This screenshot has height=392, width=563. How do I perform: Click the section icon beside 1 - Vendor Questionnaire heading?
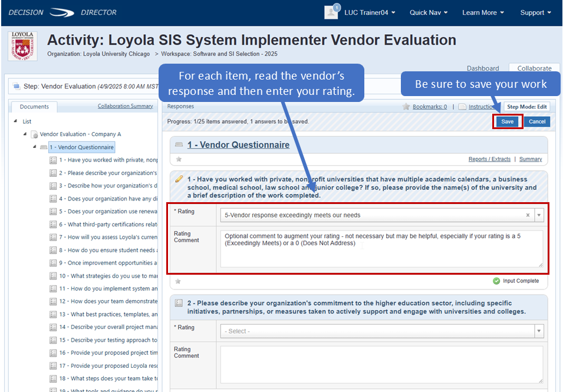(x=179, y=144)
